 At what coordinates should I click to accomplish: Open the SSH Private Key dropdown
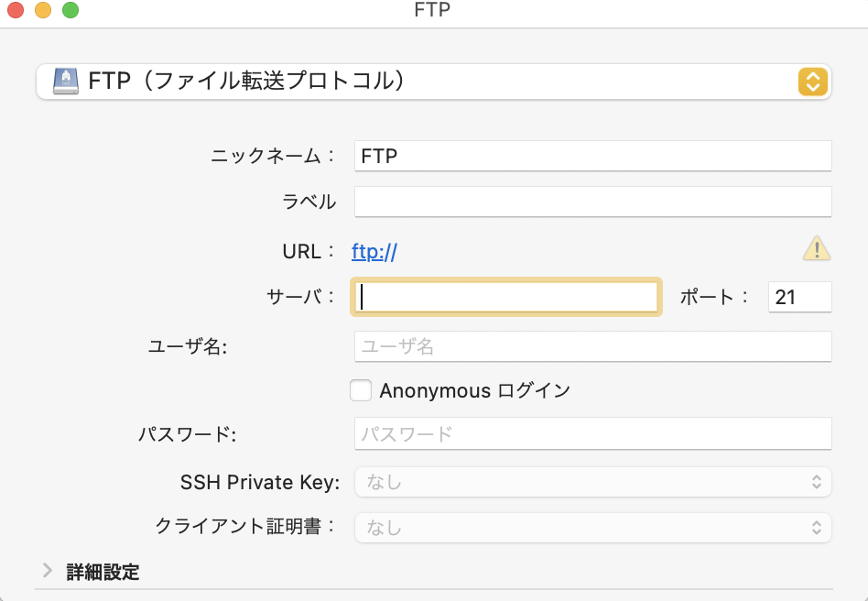tap(592, 481)
